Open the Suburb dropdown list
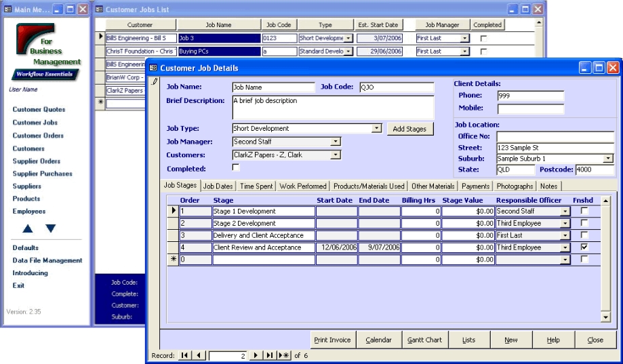 point(608,159)
